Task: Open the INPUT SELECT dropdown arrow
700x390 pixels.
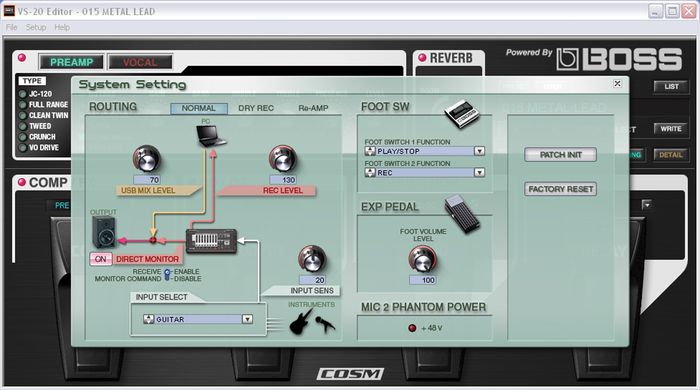Action: coord(247,319)
